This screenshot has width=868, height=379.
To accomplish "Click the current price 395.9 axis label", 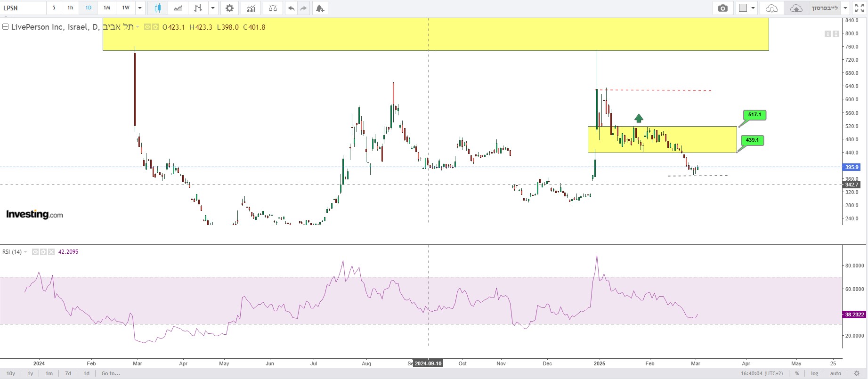I will pos(852,167).
